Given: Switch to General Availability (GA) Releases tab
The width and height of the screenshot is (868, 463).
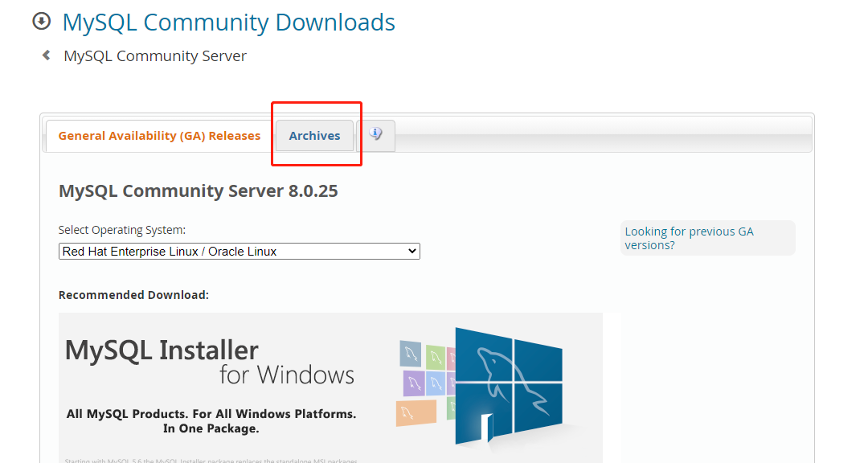Looking at the screenshot, I should coord(159,136).
